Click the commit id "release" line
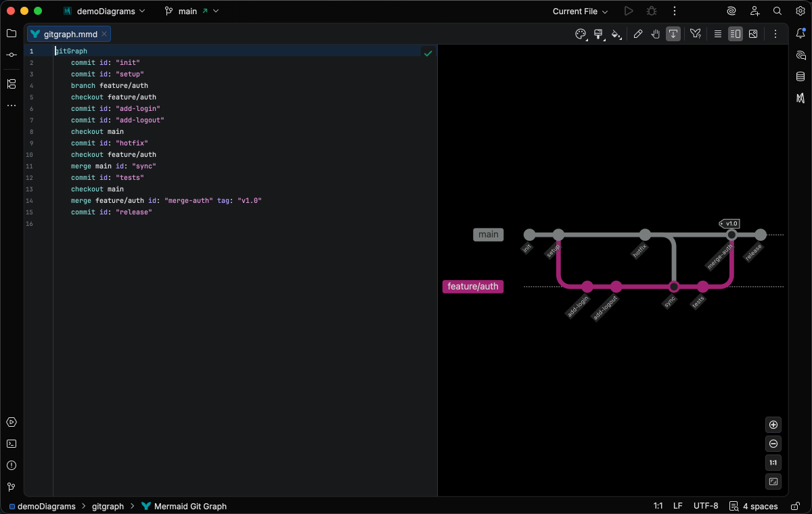Viewport: 812px width, 514px height. coord(112,212)
